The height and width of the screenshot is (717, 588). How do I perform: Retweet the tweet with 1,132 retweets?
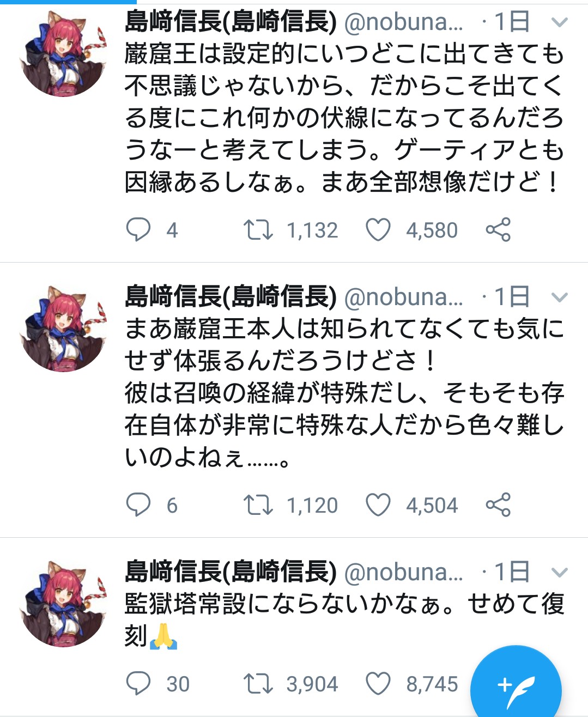(x=258, y=229)
